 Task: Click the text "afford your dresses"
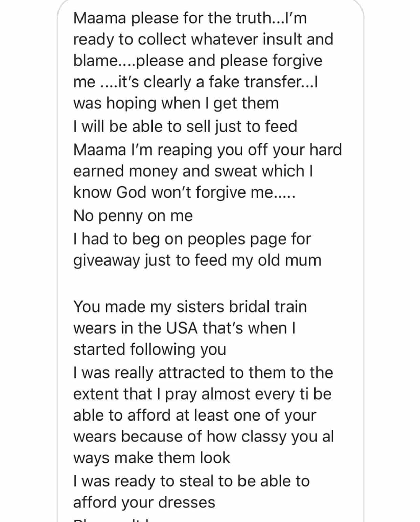(144, 502)
